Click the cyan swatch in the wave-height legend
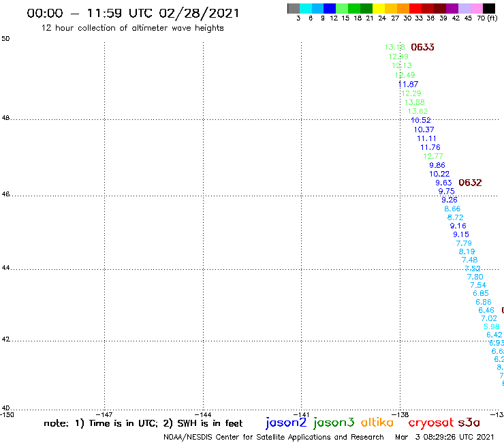 [306, 8]
